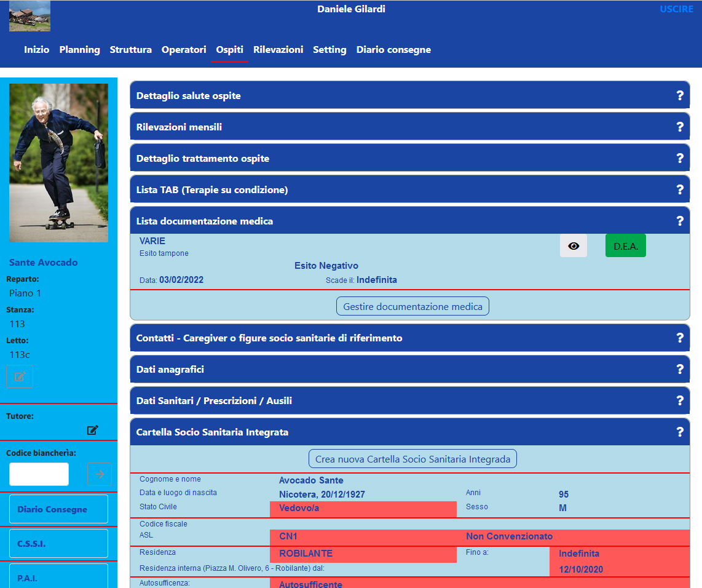Viewport: 702px width, 588px height.
Task: Expand Dettaglio trattamento ospite section
Action: pyautogui.click(x=203, y=159)
